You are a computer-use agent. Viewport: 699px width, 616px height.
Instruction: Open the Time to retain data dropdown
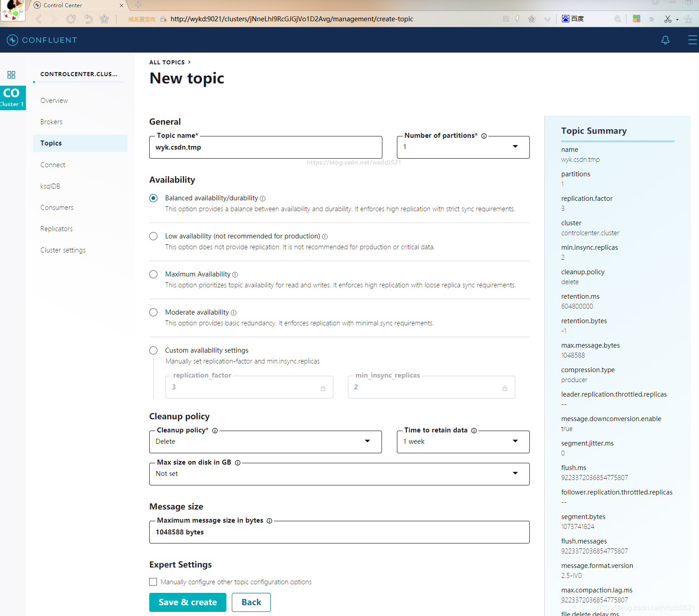(463, 442)
